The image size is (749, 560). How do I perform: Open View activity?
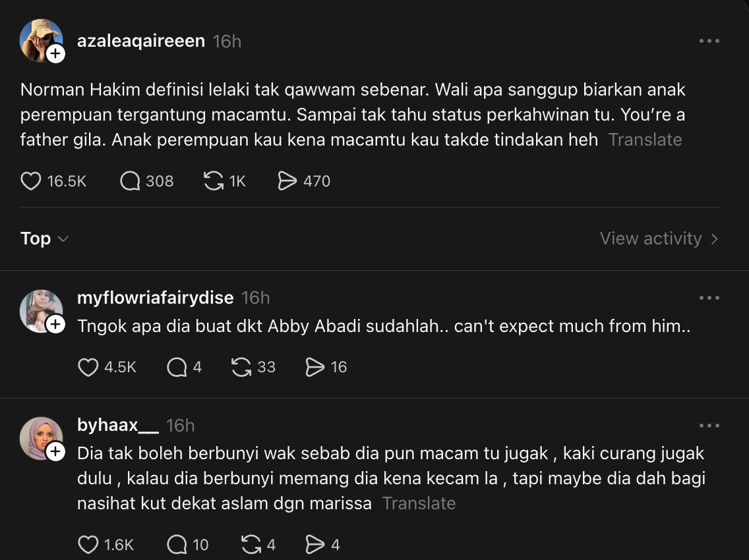click(659, 238)
